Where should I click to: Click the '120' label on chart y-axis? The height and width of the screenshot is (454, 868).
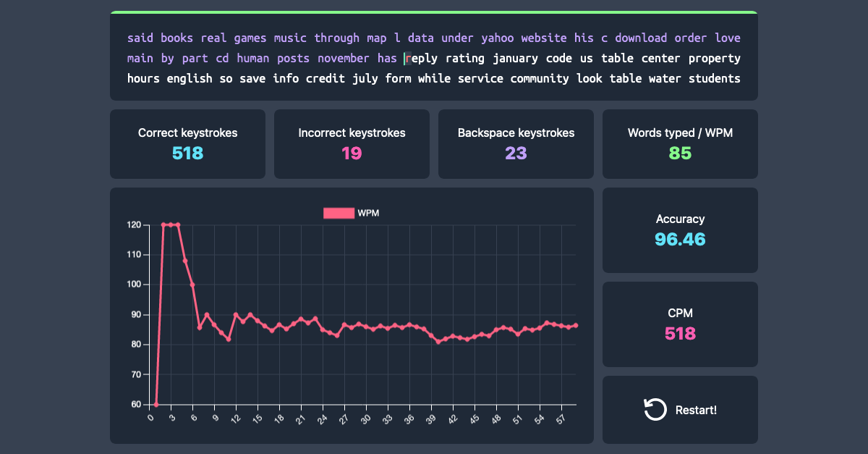click(134, 225)
